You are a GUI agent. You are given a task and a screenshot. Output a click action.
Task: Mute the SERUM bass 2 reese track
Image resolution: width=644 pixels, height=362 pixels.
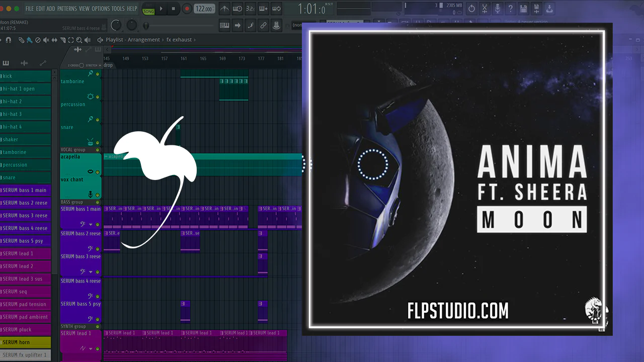point(98,249)
